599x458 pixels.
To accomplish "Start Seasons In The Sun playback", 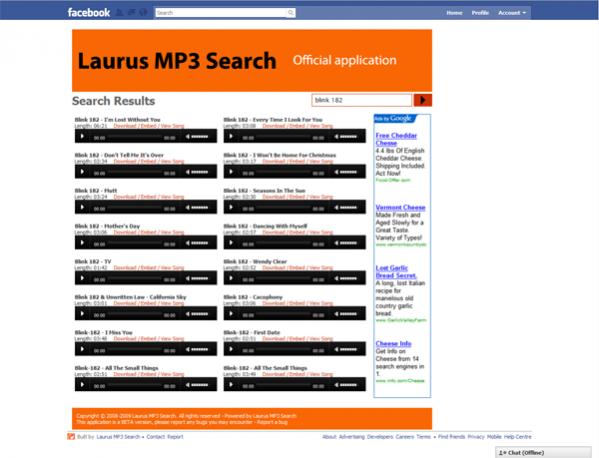I will tap(231, 207).
